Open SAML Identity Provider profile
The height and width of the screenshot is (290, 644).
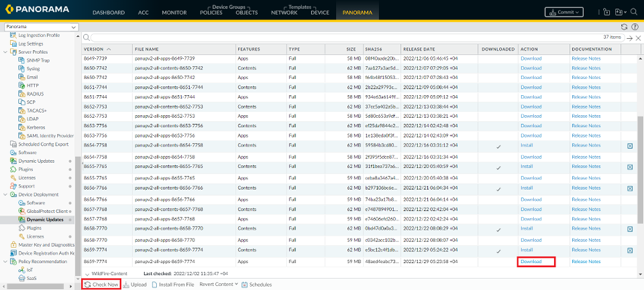[50, 136]
